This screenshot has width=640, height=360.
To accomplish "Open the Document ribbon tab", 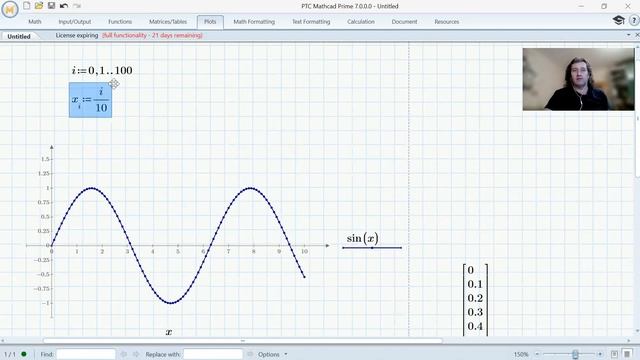I will pyautogui.click(x=404, y=22).
